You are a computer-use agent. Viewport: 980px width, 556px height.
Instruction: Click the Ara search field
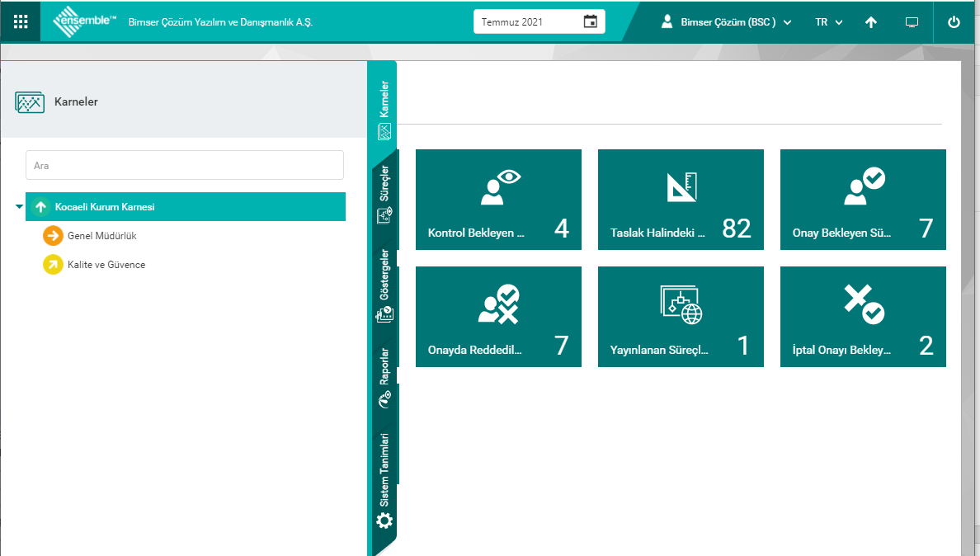click(185, 165)
